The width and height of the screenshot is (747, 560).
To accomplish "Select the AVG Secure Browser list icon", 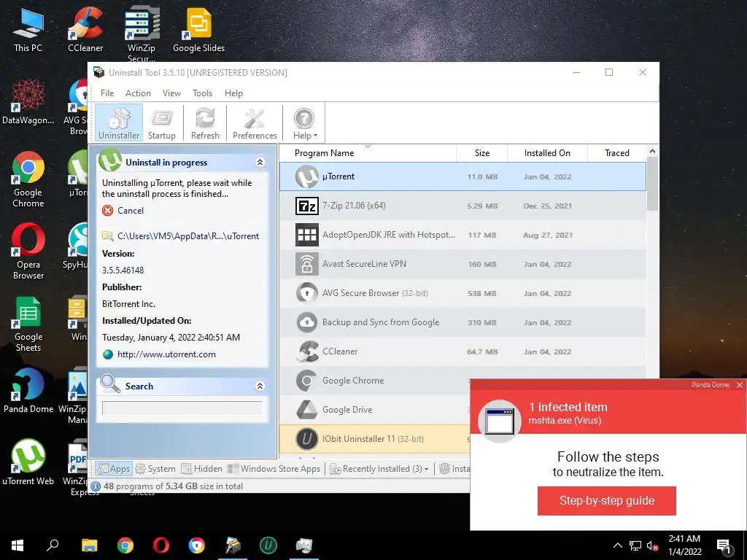I will pos(307,293).
